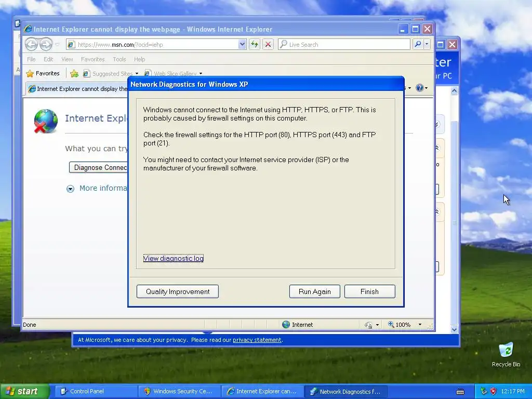Open the Favorites menu
This screenshot has height=399, width=532.
click(92, 59)
